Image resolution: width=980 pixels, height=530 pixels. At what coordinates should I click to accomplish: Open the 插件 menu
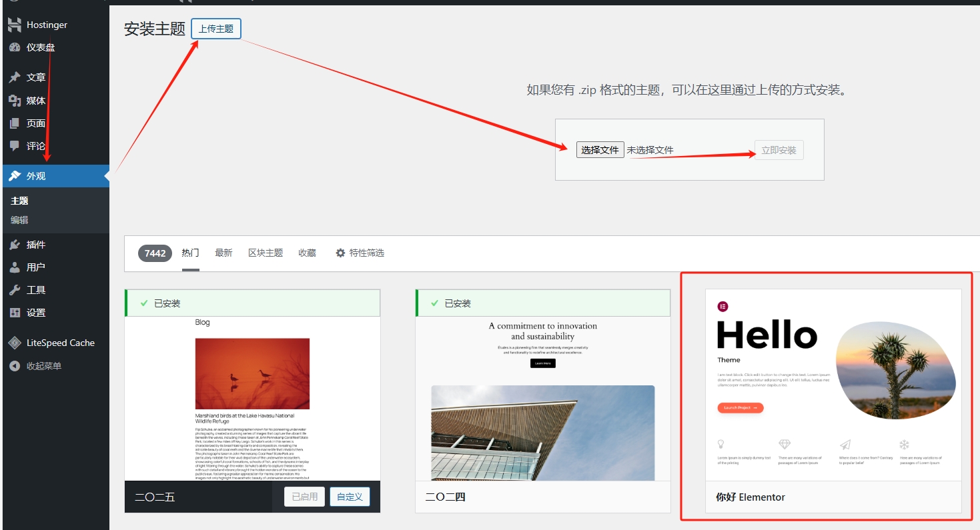[56, 245]
